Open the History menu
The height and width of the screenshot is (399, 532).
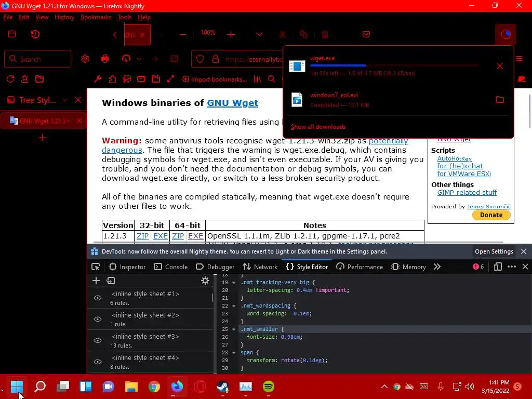[64, 17]
